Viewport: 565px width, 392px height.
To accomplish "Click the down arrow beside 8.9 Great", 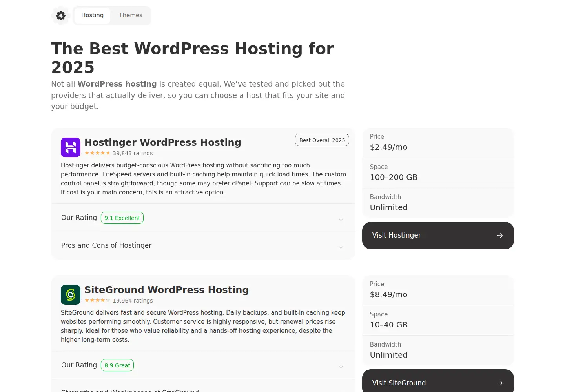I will pyautogui.click(x=341, y=365).
